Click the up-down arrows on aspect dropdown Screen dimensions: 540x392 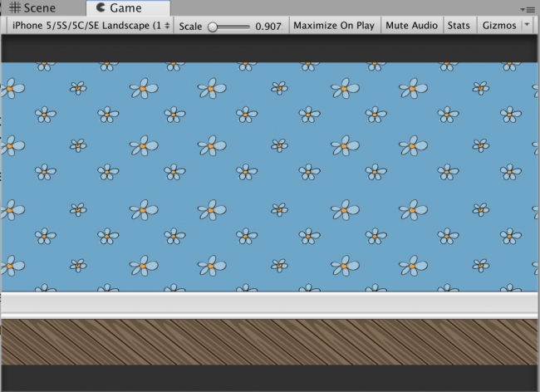(x=169, y=26)
